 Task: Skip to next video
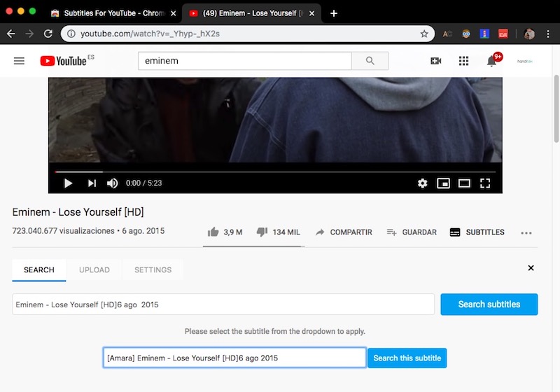point(92,183)
